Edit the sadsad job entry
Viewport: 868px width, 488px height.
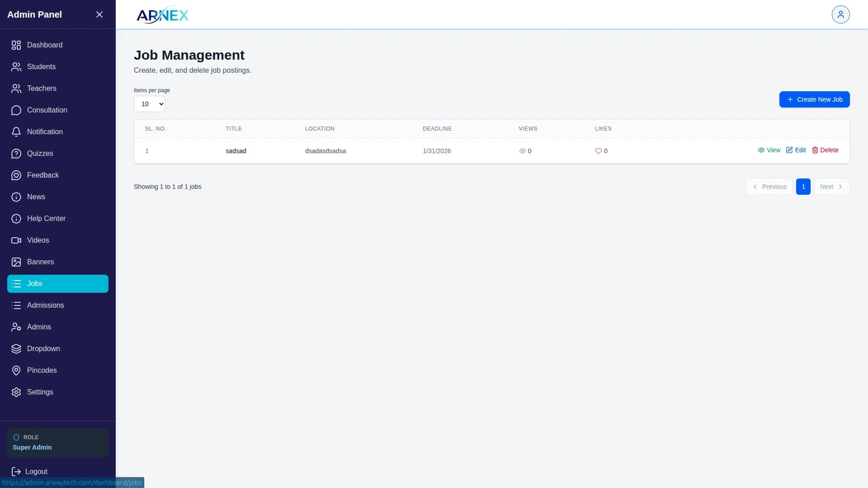point(796,150)
